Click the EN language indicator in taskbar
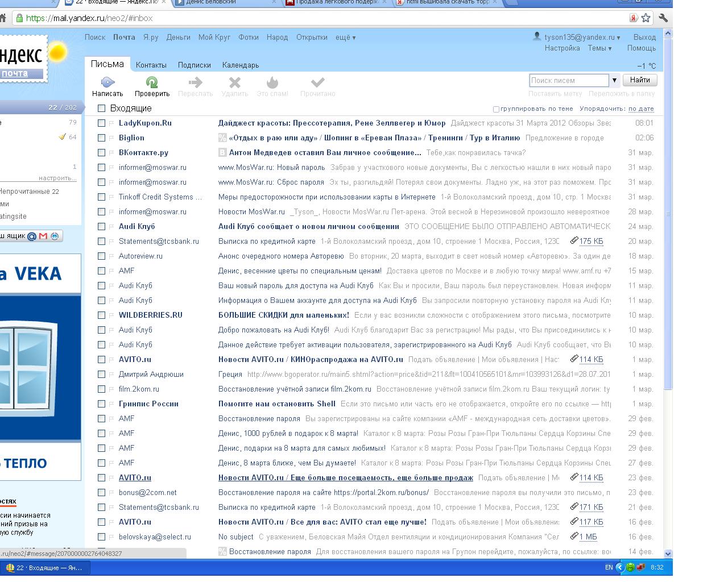This screenshot has height=582, width=728. (x=609, y=567)
